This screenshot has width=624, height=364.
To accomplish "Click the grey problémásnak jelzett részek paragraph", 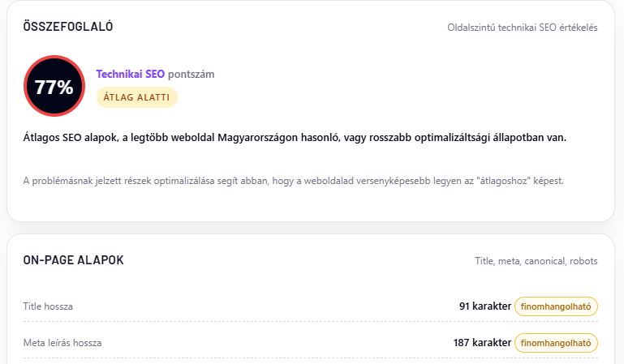I will pos(293,180).
